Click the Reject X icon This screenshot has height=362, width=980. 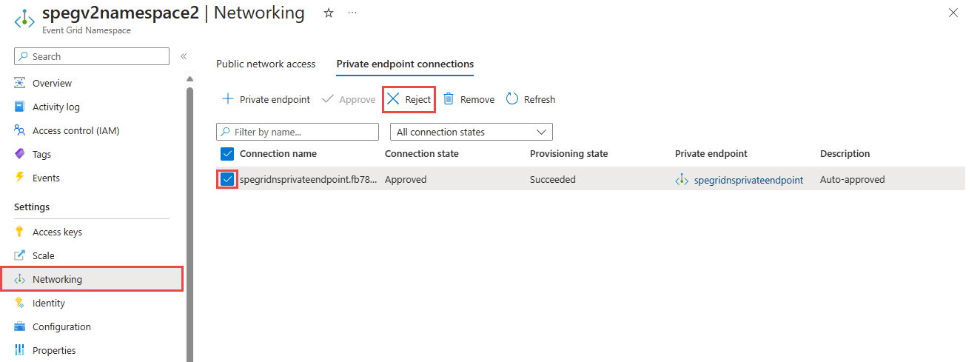coord(394,99)
